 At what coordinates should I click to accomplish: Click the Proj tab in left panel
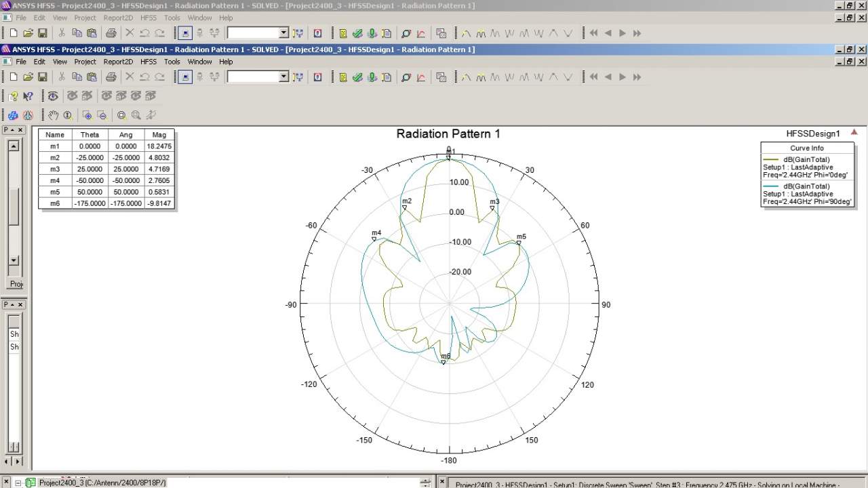16,284
